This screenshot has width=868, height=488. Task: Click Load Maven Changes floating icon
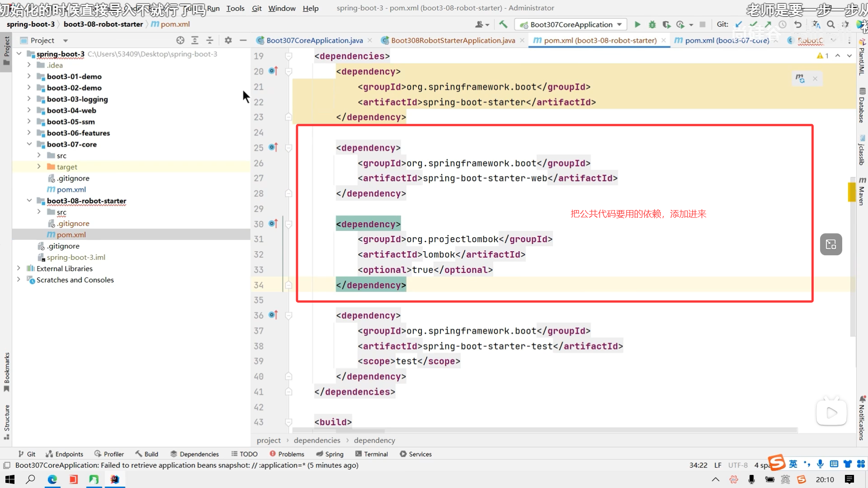[800, 79]
